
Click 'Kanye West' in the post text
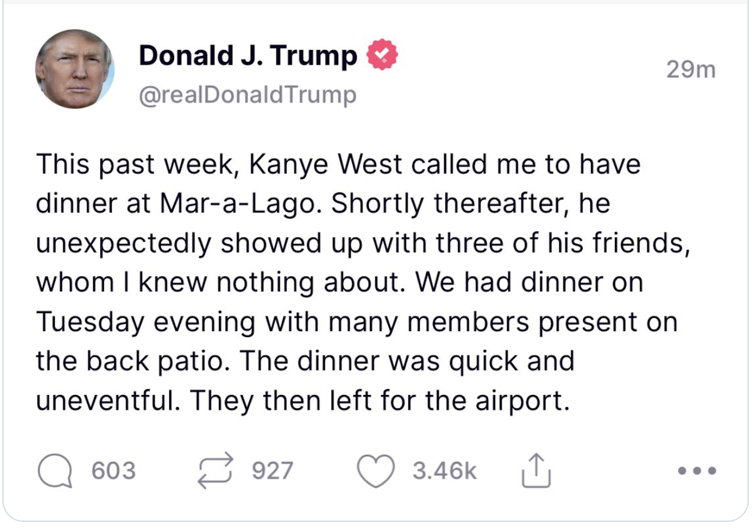point(325,164)
